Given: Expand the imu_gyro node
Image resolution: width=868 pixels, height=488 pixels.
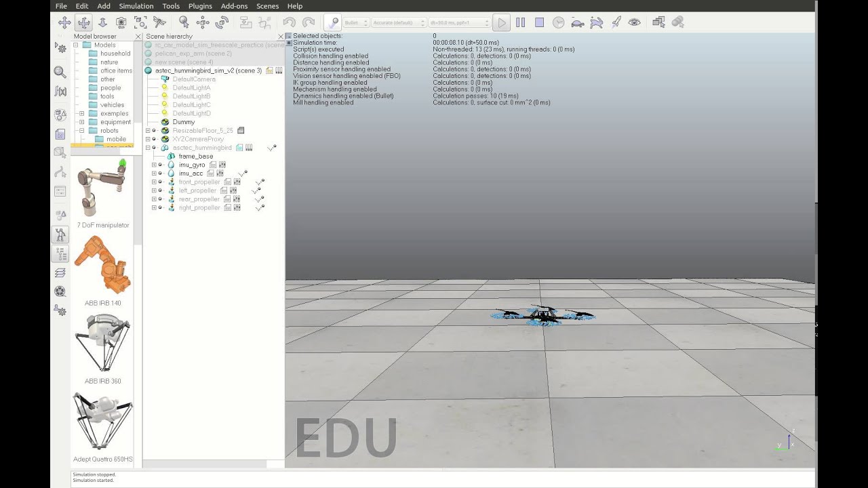Looking at the screenshot, I should pyautogui.click(x=154, y=165).
